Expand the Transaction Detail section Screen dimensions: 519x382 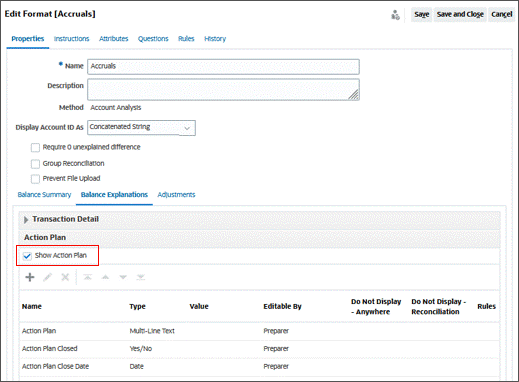click(26, 220)
